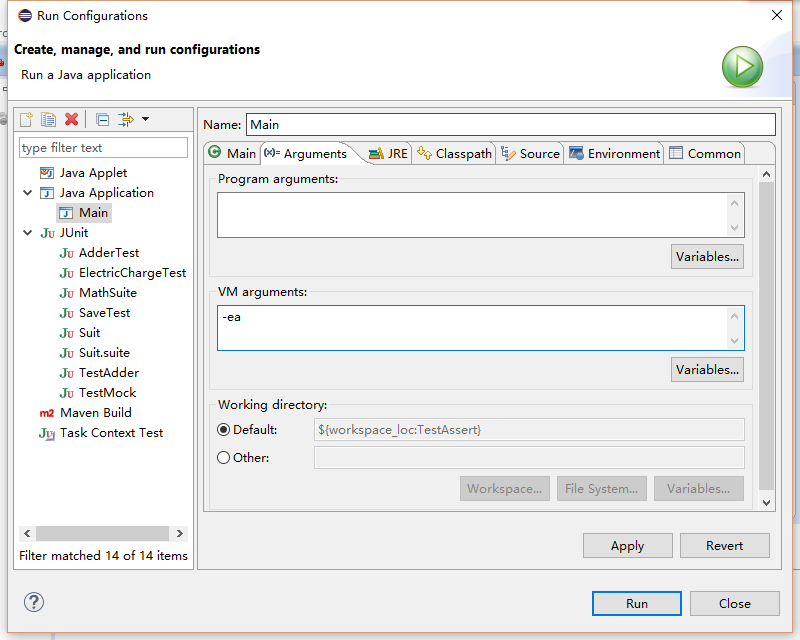Click the vertical scrollbar thumb of arguments panel
This screenshot has width=800, height=640.
tap(766, 336)
